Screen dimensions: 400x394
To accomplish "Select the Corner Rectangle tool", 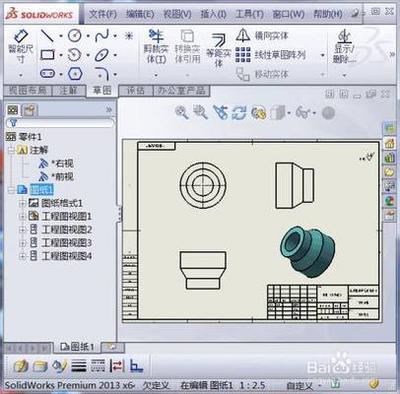I will click(47, 55).
